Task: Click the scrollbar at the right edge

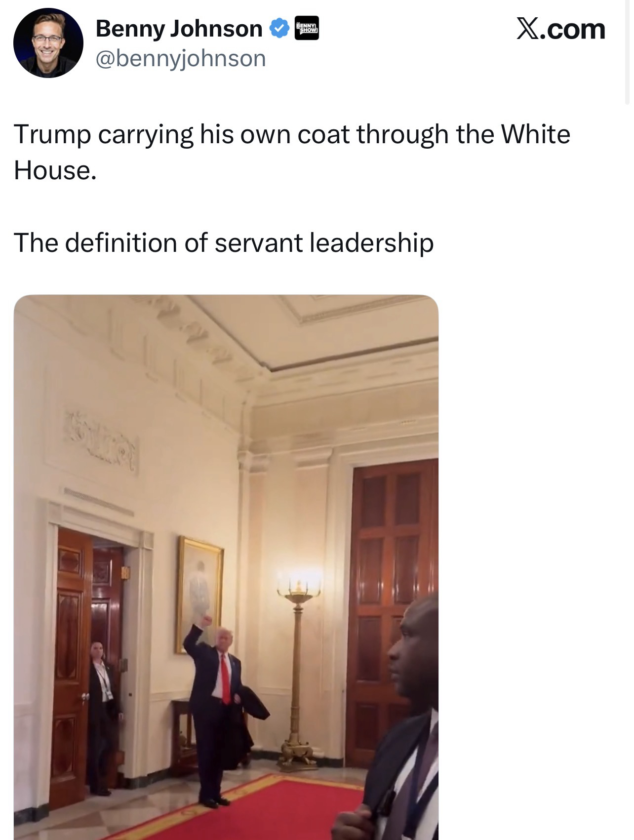Action: pyautogui.click(x=627, y=52)
